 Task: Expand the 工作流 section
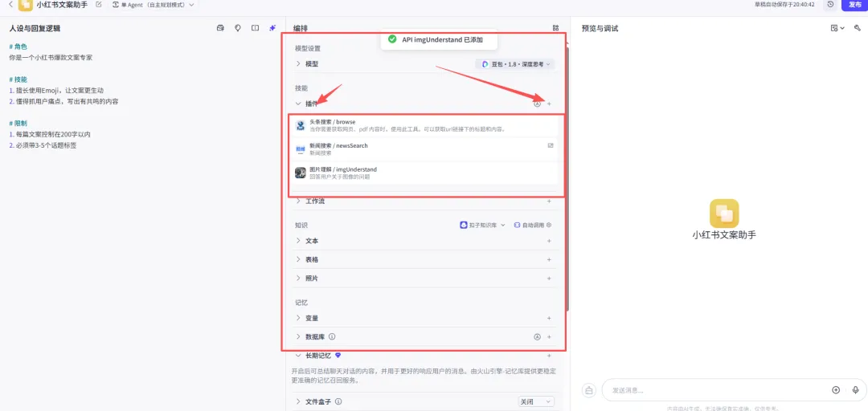point(298,201)
